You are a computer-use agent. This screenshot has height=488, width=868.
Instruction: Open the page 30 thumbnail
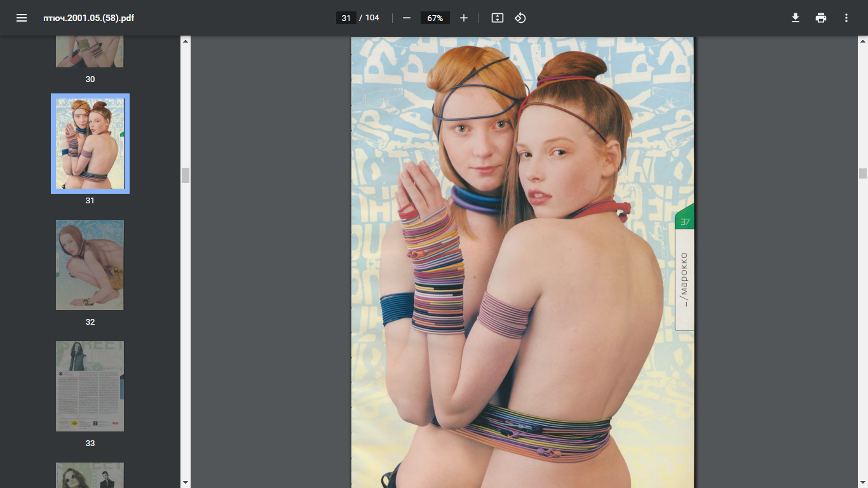[x=90, y=51]
